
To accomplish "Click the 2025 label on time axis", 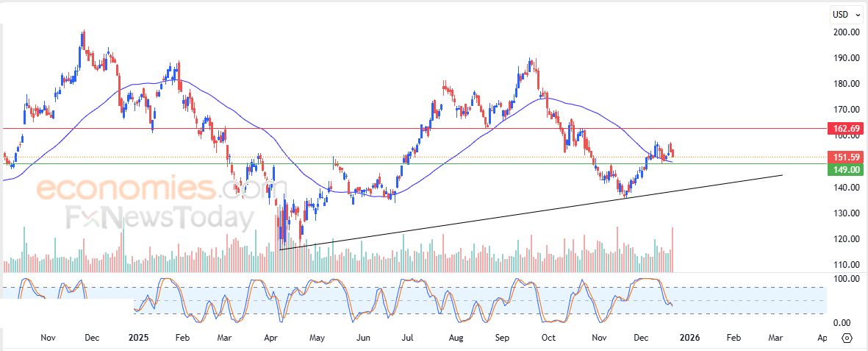I will [x=137, y=337].
